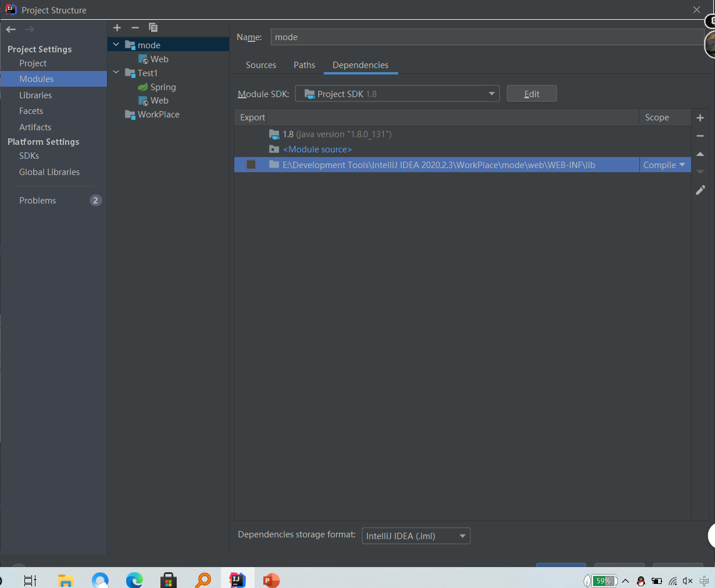The height and width of the screenshot is (588, 715).
Task: Toggle Export checkbox for WEB-INF\lib dependency
Action: (x=251, y=165)
